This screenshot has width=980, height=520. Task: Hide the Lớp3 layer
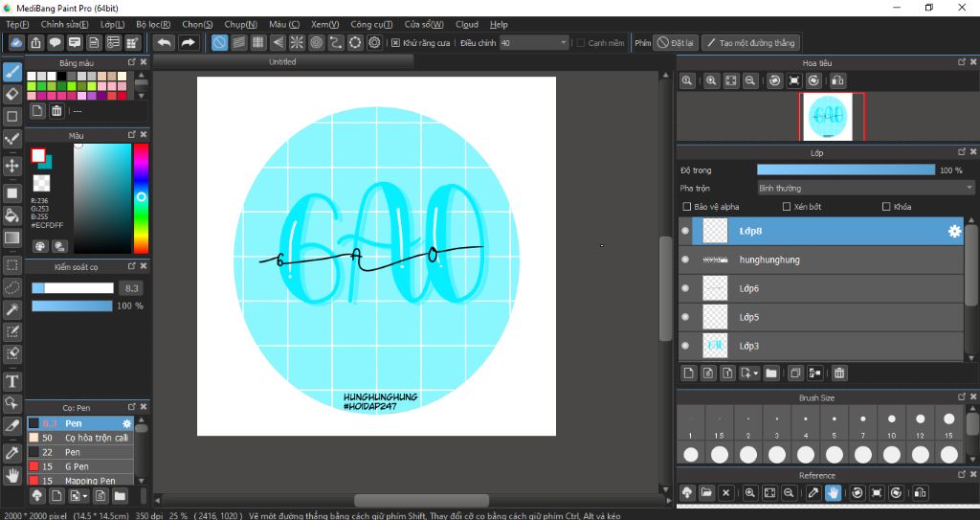click(685, 346)
